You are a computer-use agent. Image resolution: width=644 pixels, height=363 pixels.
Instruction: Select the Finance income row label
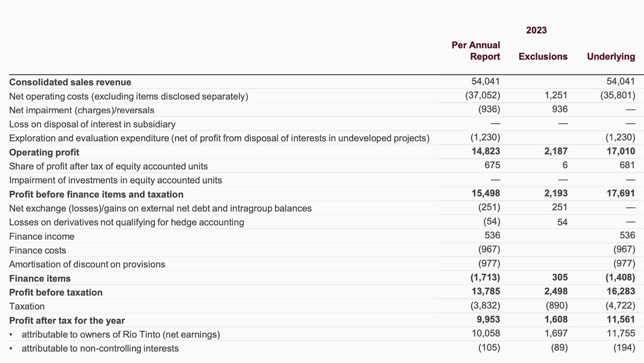click(42, 236)
